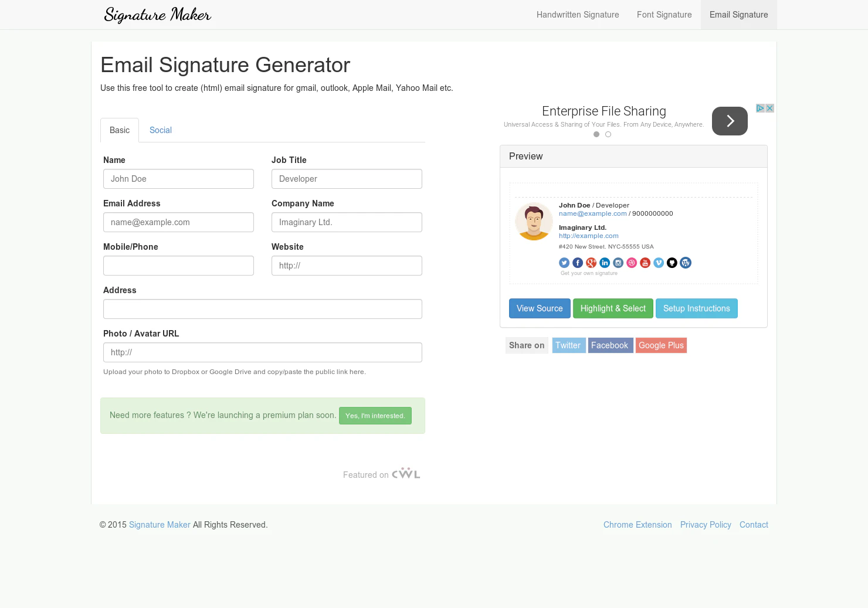Dismiss the advertisement with its close icon
This screenshot has height=608, width=868.
[x=769, y=108]
